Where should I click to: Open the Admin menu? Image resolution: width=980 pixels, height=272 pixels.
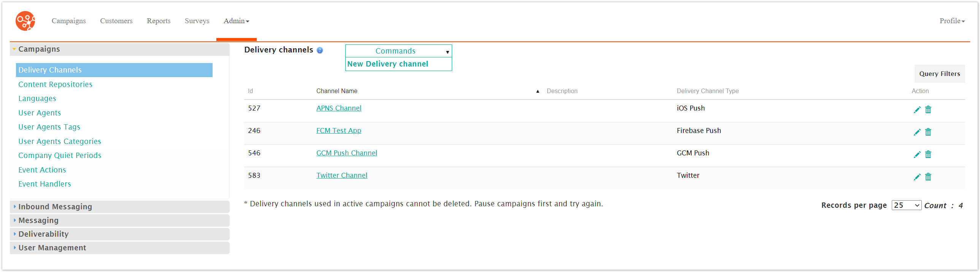[236, 21]
